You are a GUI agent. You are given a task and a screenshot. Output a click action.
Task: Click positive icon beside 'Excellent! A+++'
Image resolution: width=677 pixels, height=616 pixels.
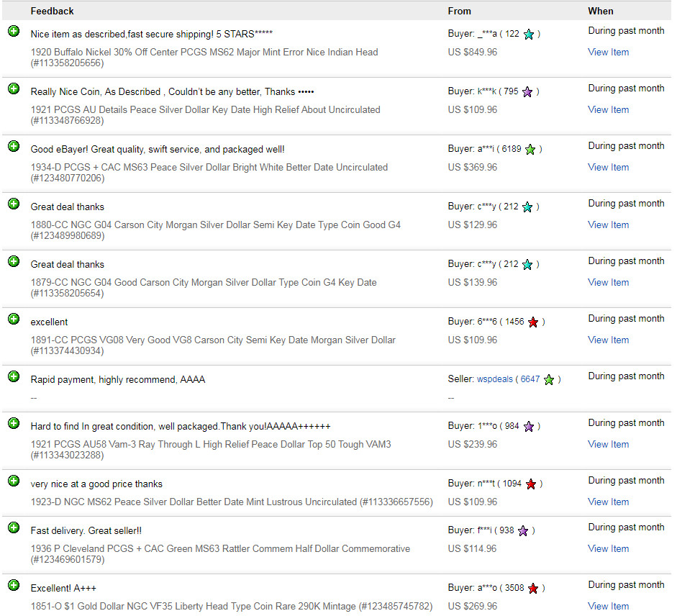14,585
